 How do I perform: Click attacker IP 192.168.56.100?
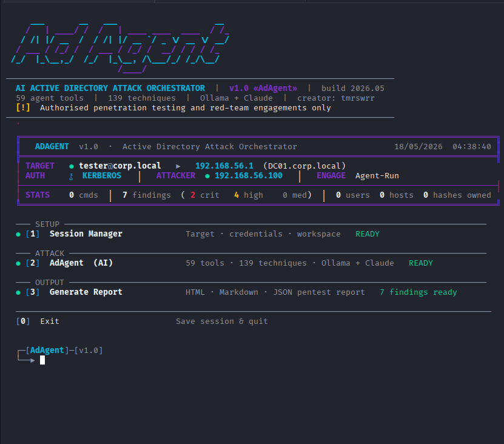point(249,175)
